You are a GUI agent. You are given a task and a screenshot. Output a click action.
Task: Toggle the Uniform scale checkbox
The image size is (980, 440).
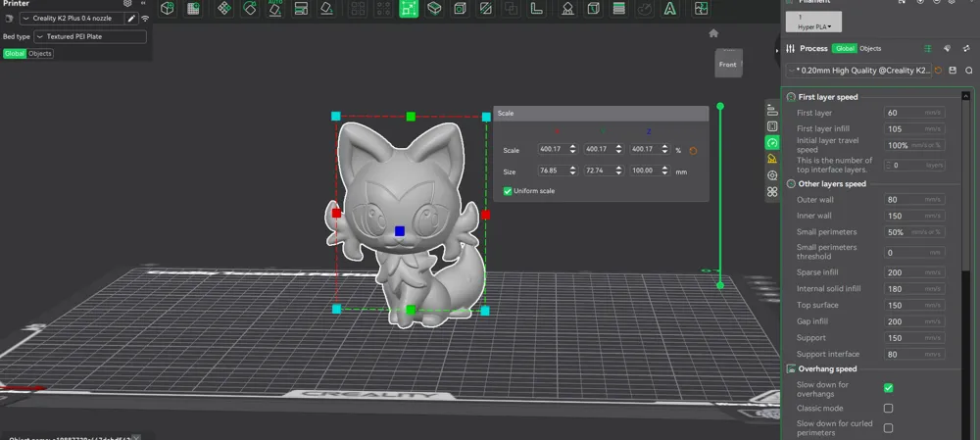coord(508,191)
